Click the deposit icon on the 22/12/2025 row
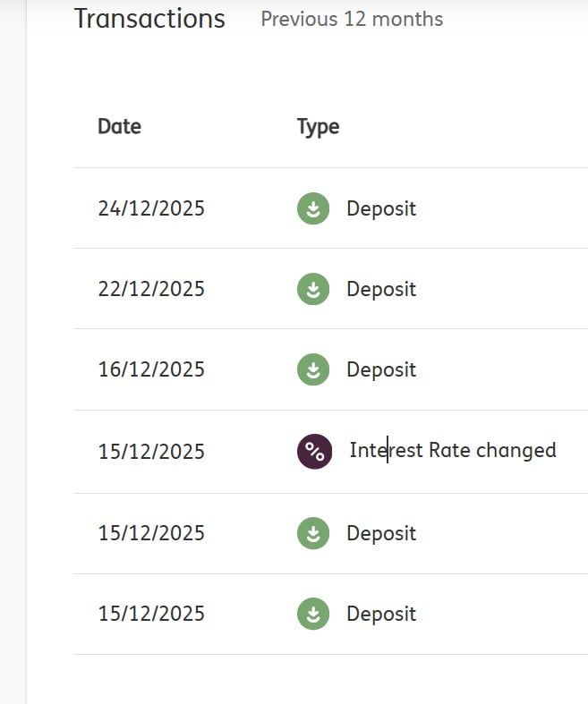The width and height of the screenshot is (588, 704). (x=313, y=290)
